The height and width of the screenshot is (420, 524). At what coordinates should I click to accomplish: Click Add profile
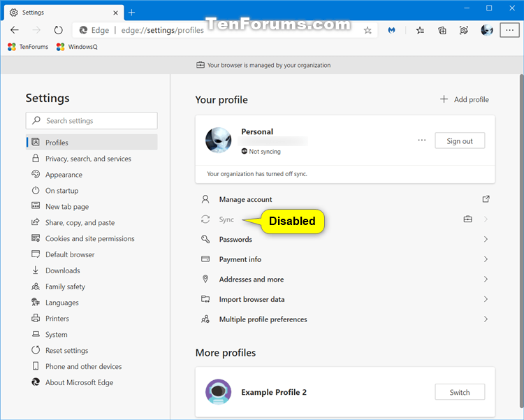click(465, 99)
